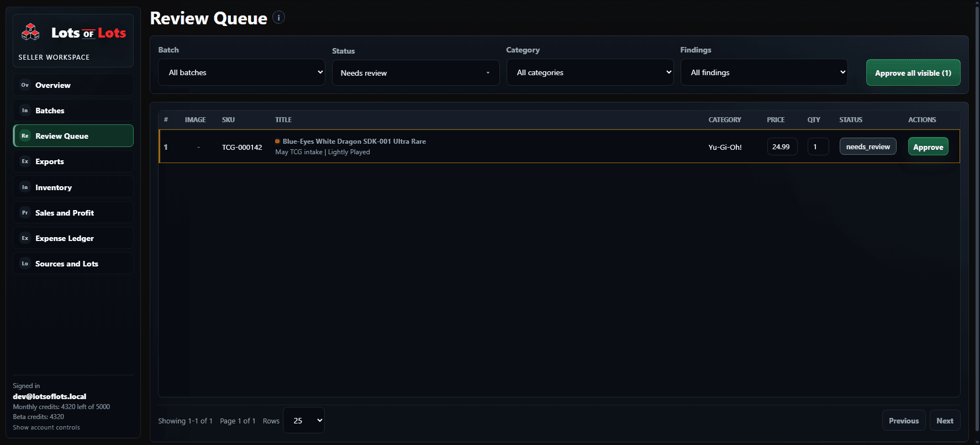Screen dimensions: 980x445
Task: Expand the Needs review status filter
Action: [415, 73]
